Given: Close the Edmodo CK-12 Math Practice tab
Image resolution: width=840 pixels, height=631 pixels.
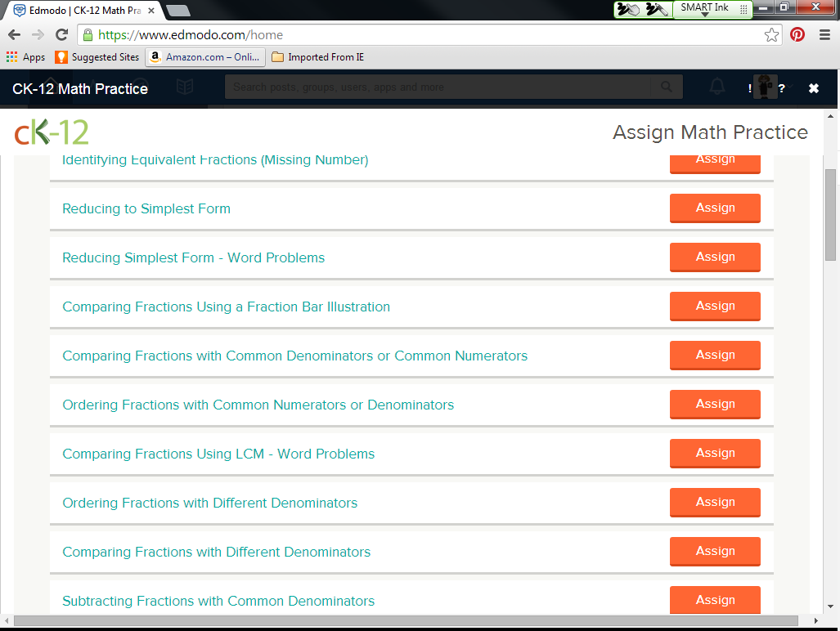Looking at the screenshot, I should 151,10.
